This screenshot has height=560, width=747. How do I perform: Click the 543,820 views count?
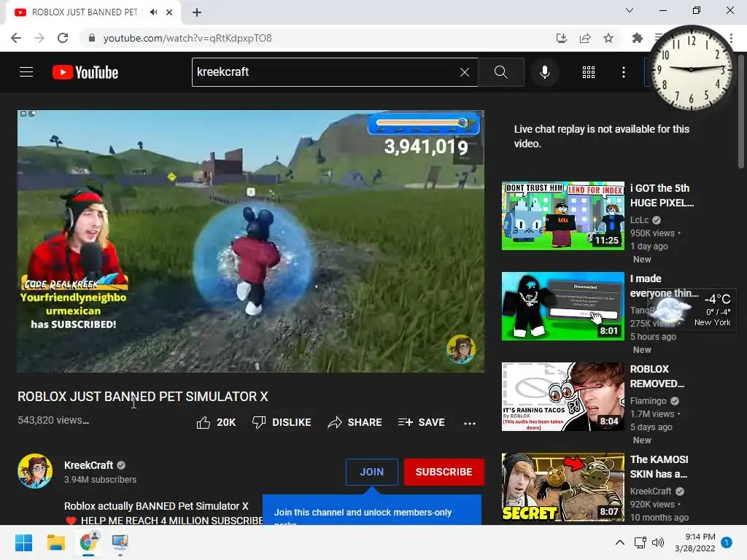53,420
